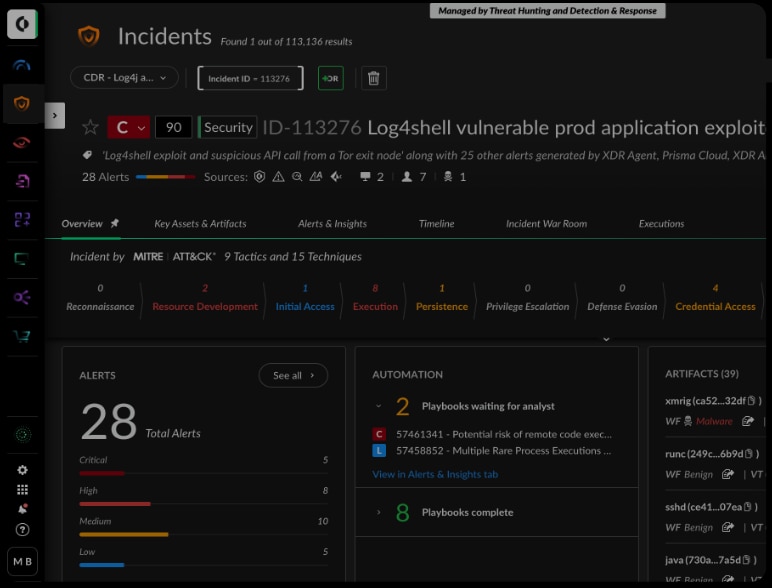Follow the View in Alerts & Insights tab link

(435, 474)
